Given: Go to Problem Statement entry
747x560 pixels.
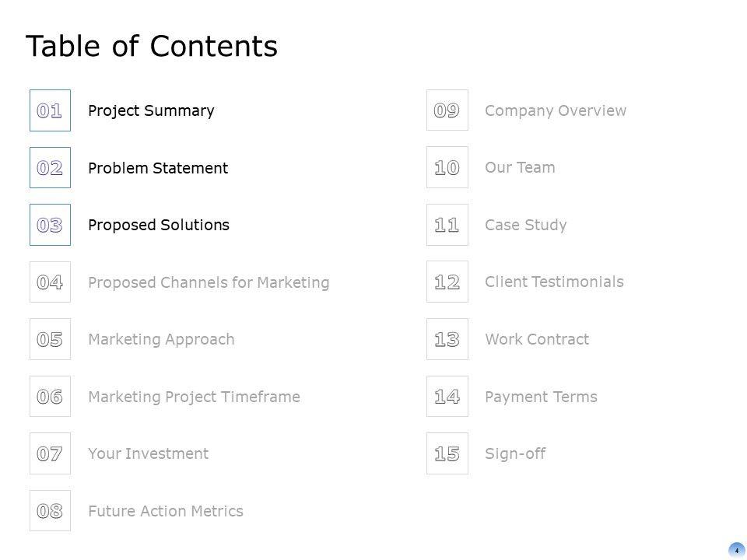Looking at the screenshot, I should point(158,168).
